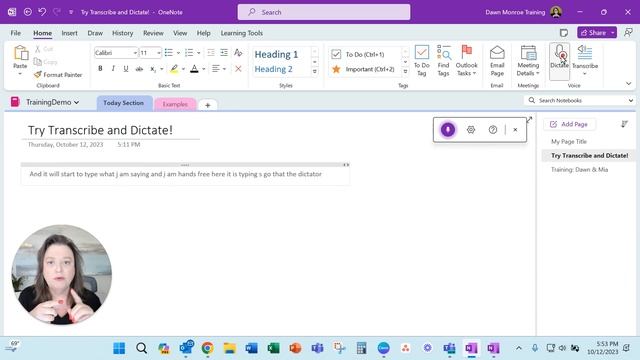This screenshot has height=360, width=640.
Task: Sort pages icon in page list
Action: pos(624,124)
